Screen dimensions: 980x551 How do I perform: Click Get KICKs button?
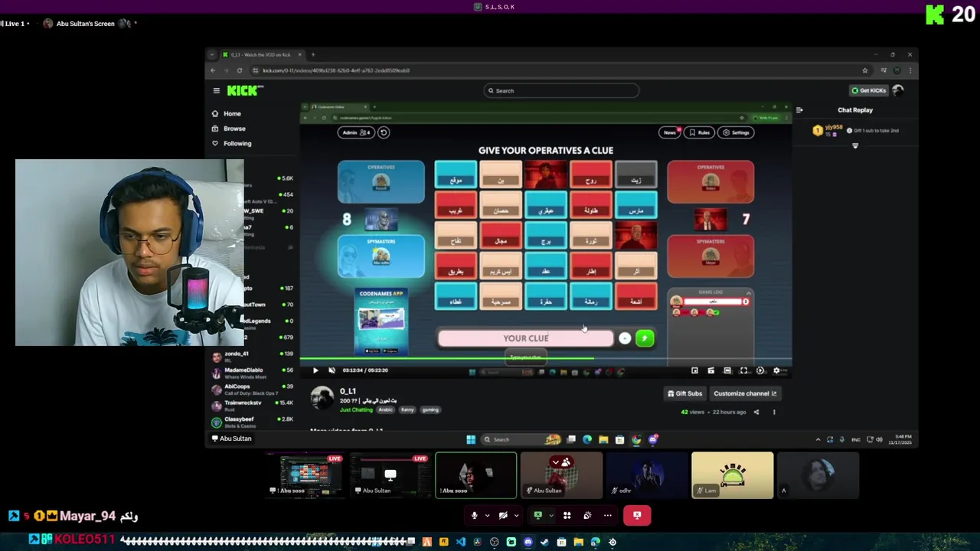pyautogui.click(x=868, y=90)
